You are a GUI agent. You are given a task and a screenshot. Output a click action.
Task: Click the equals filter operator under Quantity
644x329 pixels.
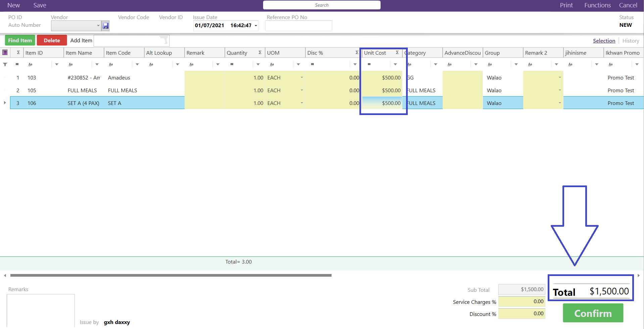click(232, 64)
